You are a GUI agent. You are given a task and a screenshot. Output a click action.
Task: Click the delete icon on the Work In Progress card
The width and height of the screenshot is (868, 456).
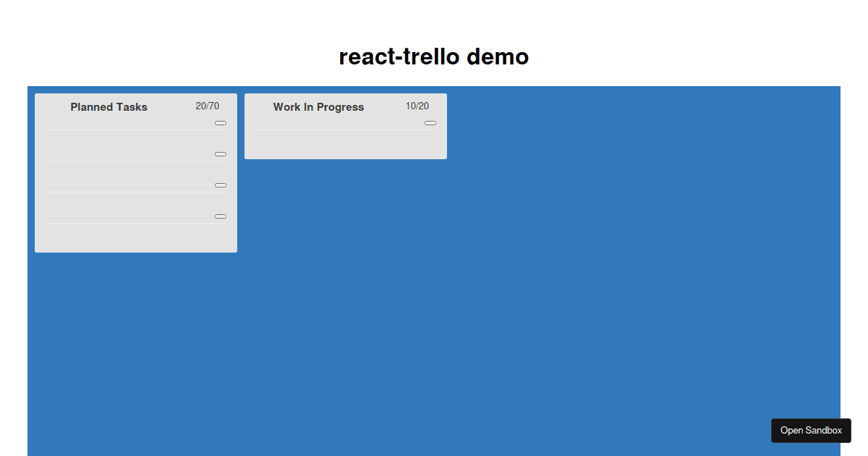[x=430, y=123]
